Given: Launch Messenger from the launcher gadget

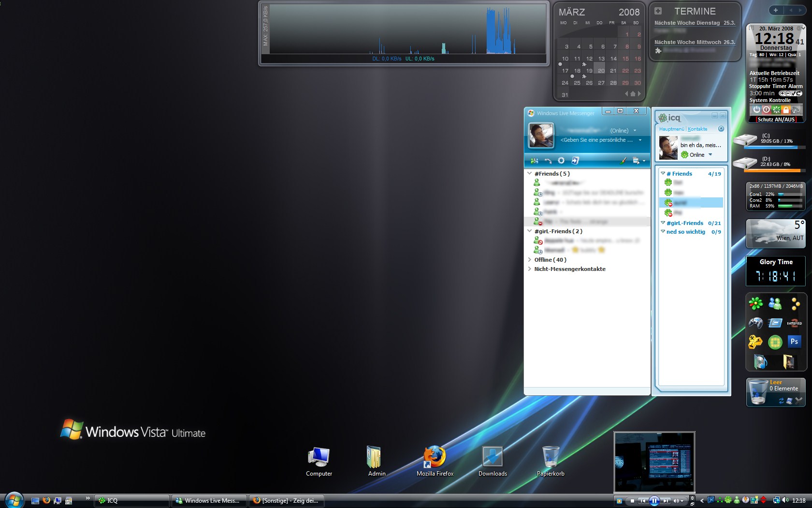Looking at the screenshot, I should click(x=775, y=303).
